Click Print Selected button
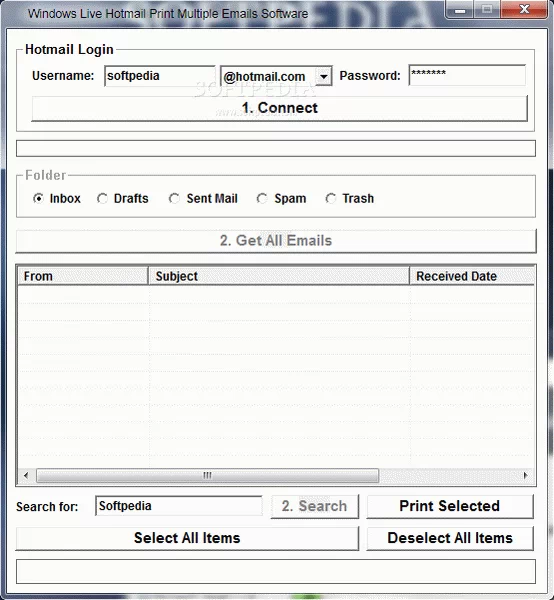The height and width of the screenshot is (600, 554). pos(450,506)
